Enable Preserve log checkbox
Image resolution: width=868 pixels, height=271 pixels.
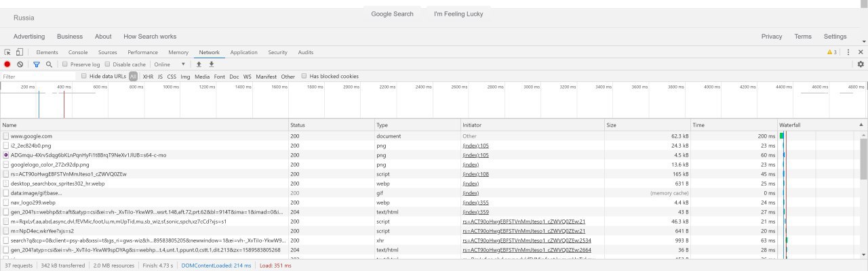tap(64, 64)
